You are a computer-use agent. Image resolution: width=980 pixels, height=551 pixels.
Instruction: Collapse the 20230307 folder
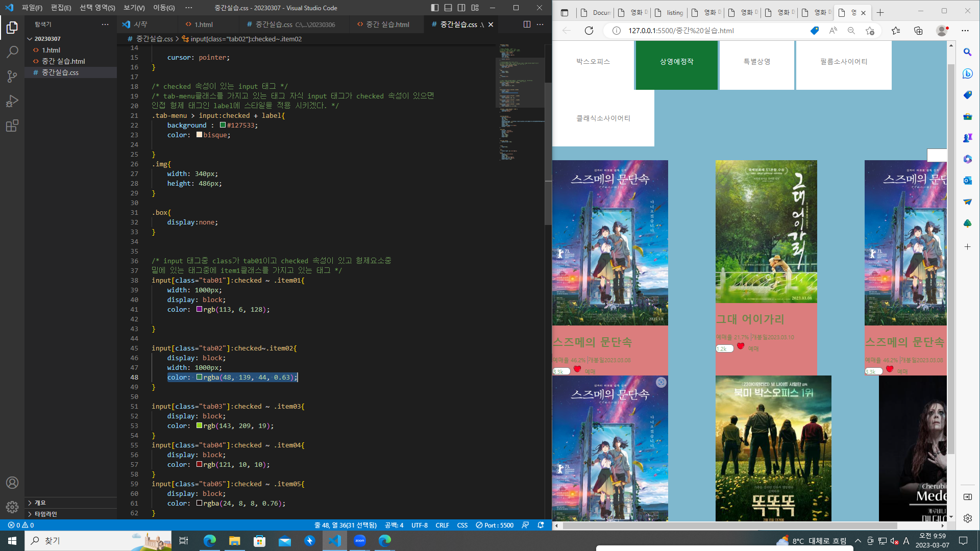point(71,39)
